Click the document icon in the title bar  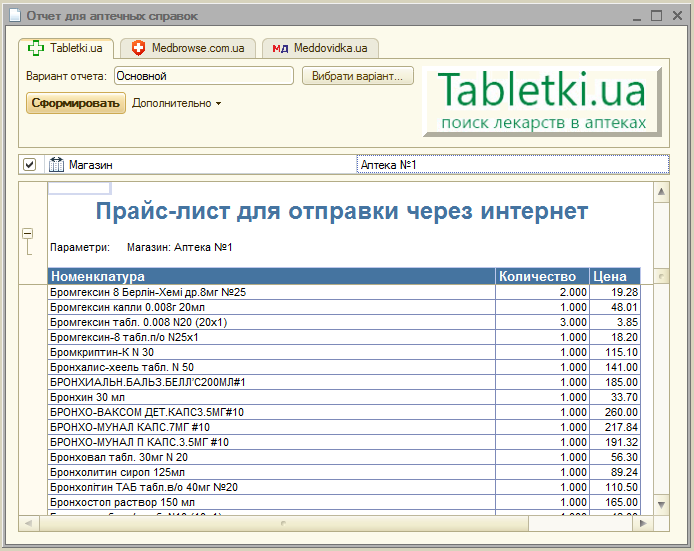click(15, 15)
